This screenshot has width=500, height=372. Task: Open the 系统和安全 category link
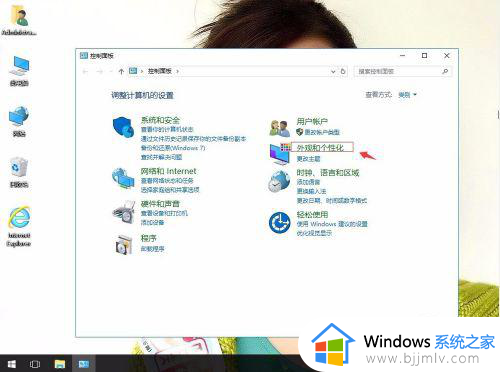[160, 120]
